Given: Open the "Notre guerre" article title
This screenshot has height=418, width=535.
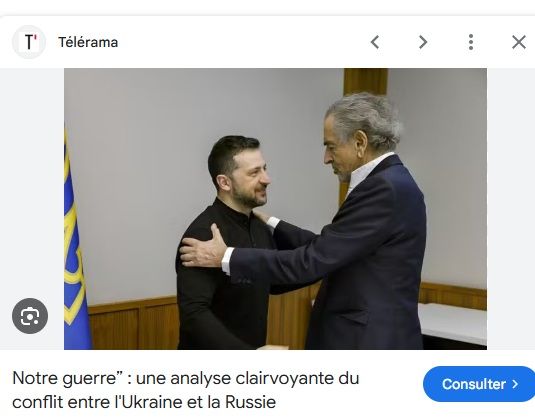Looking at the screenshot, I should coord(186,390).
